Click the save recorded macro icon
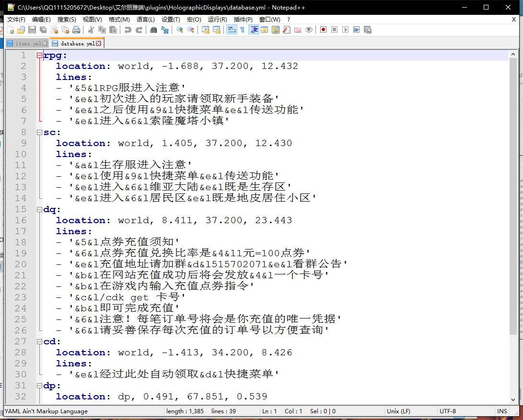This screenshot has width=523, height=420. tap(368, 30)
